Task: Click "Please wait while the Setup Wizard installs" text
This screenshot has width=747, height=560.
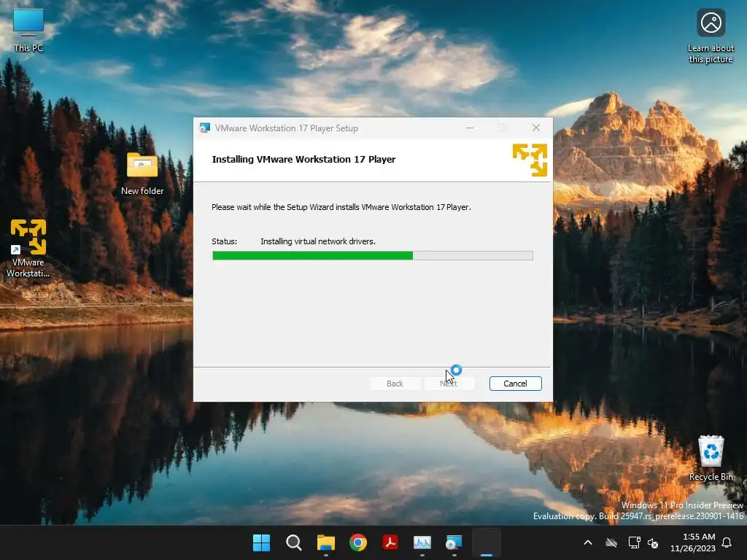Action: [x=285, y=207]
